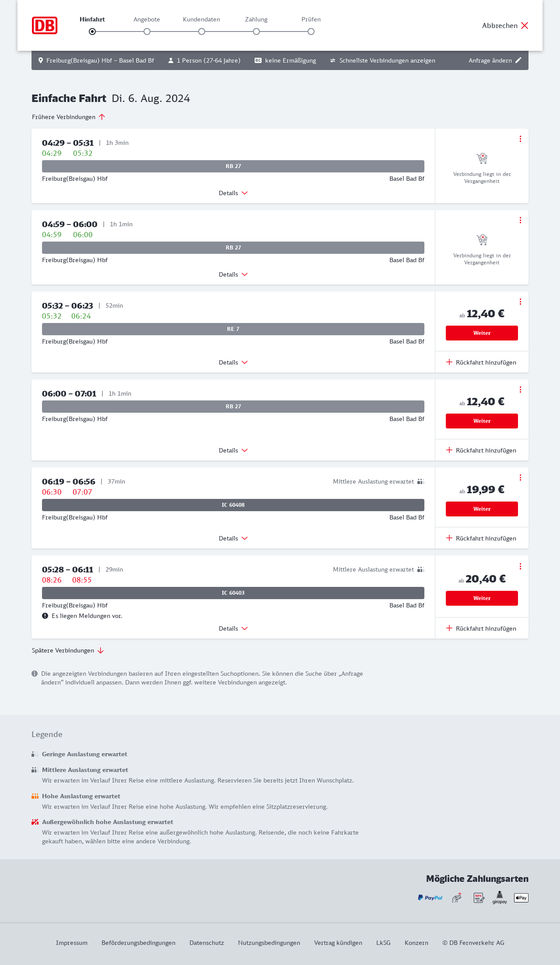Click the Apple Pay payment icon
This screenshot has width=560, height=965.
[x=521, y=898]
